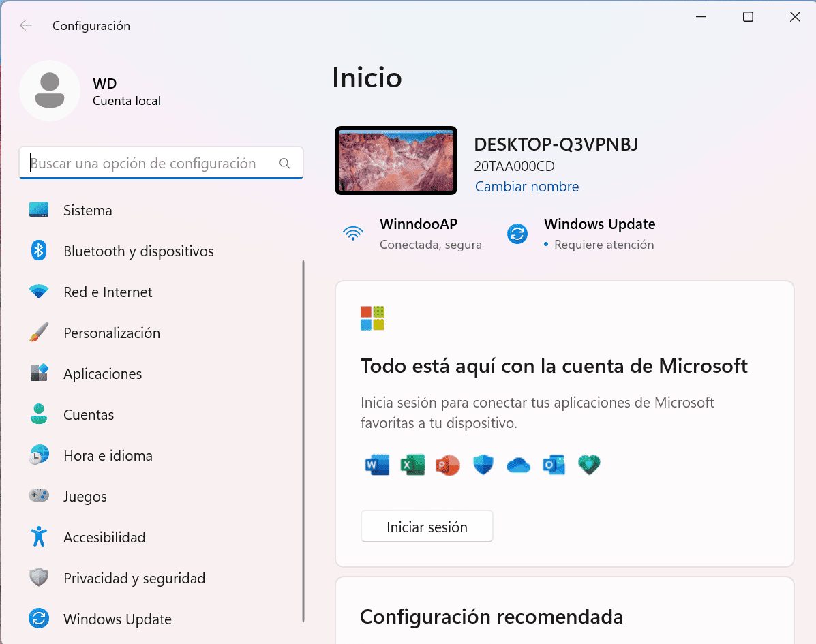Open Windows Update Requiere atención status
The image size is (816, 644).
coord(599,234)
